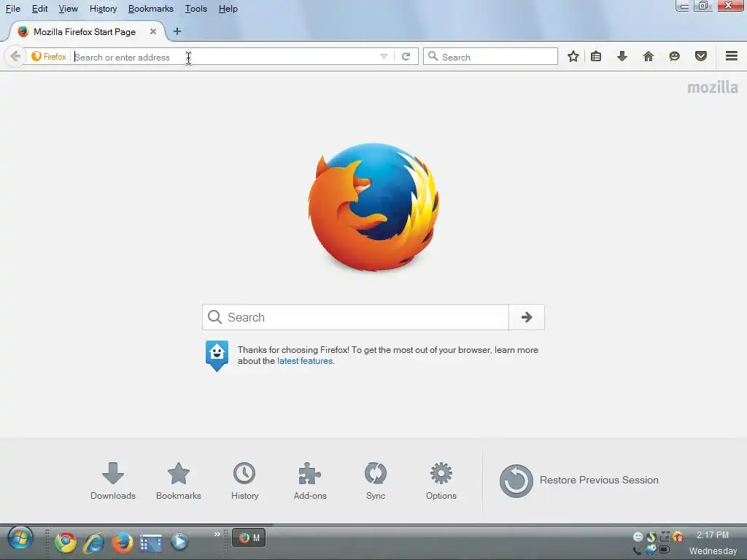Image resolution: width=747 pixels, height=560 pixels.
Task: Open the address bar history dropdown arrow
Action: point(384,57)
